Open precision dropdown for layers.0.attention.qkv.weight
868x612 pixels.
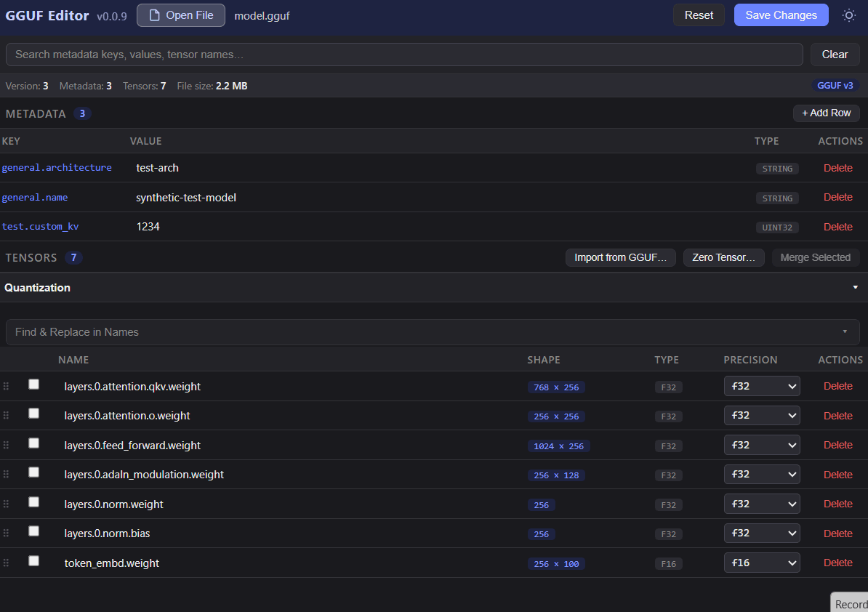point(762,386)
